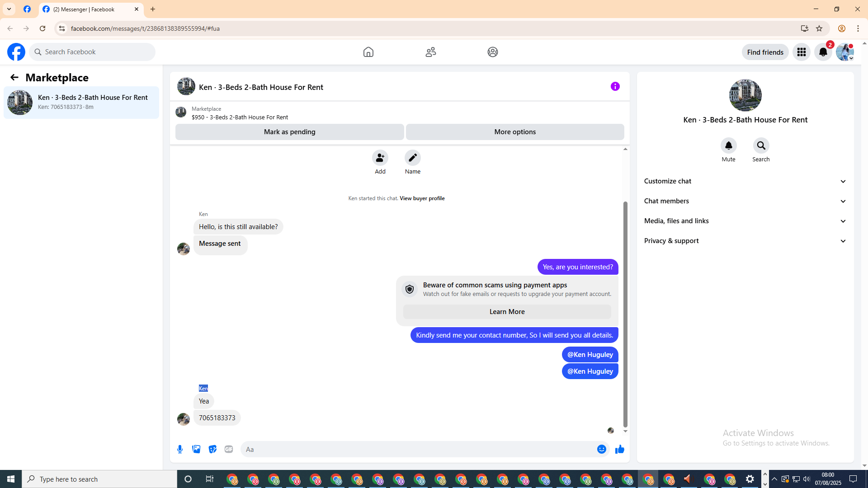Expand Customize chat section

click(x=745, y=181)
